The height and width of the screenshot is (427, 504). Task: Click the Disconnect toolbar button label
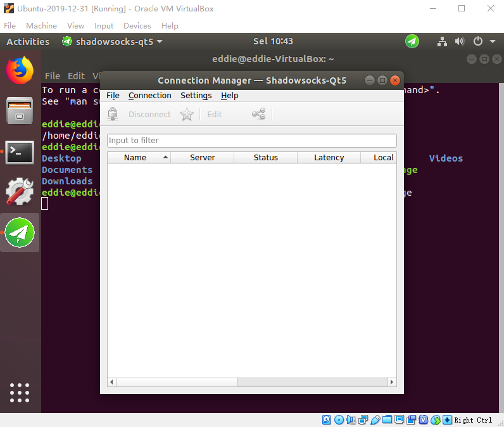click(149, 115)
